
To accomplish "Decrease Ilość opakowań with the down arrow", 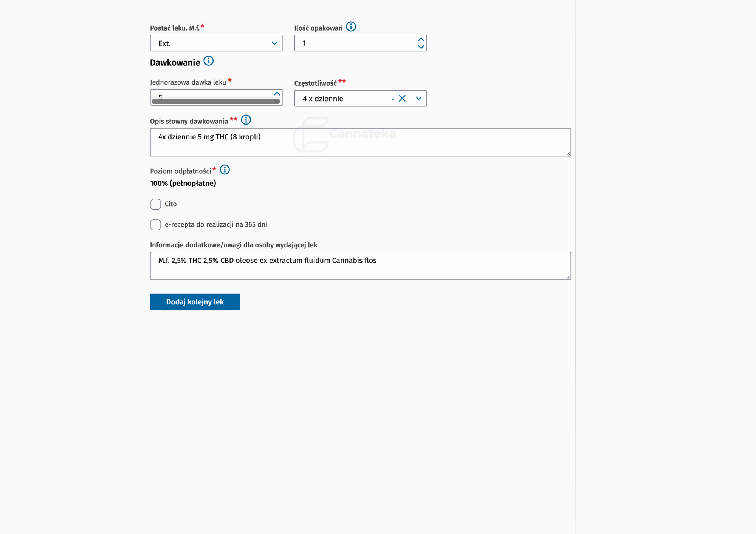I will tap(421, 47).
